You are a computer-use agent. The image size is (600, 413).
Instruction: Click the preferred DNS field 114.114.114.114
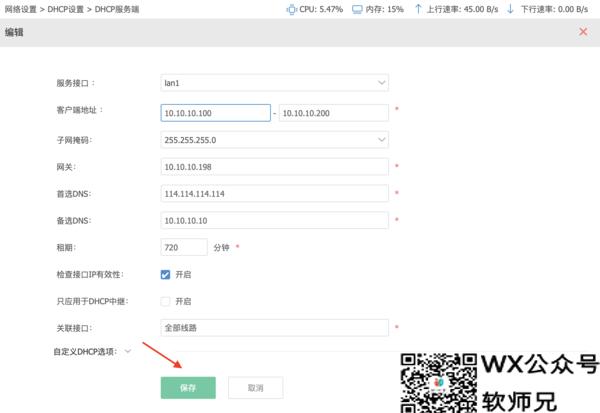click(274, 193)
